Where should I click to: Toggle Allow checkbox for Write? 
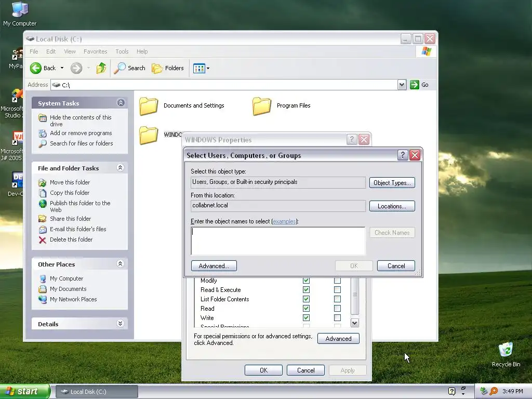tap(306, 318)
